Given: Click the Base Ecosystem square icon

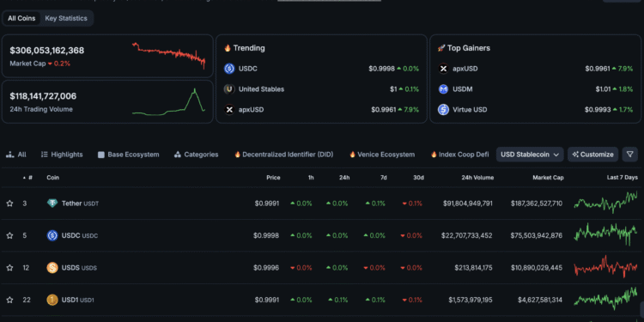Looking at the screenshot, I should click(x=101, y=155).
